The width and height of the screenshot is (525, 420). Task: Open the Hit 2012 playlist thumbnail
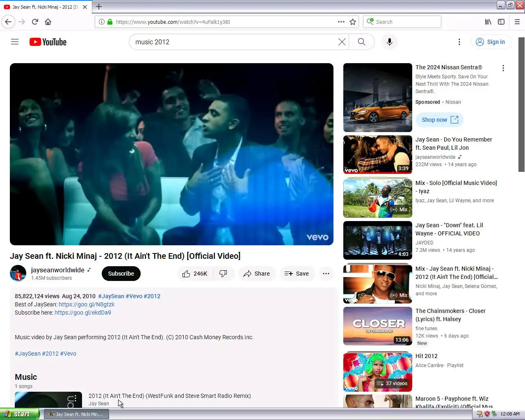point(378,372)
